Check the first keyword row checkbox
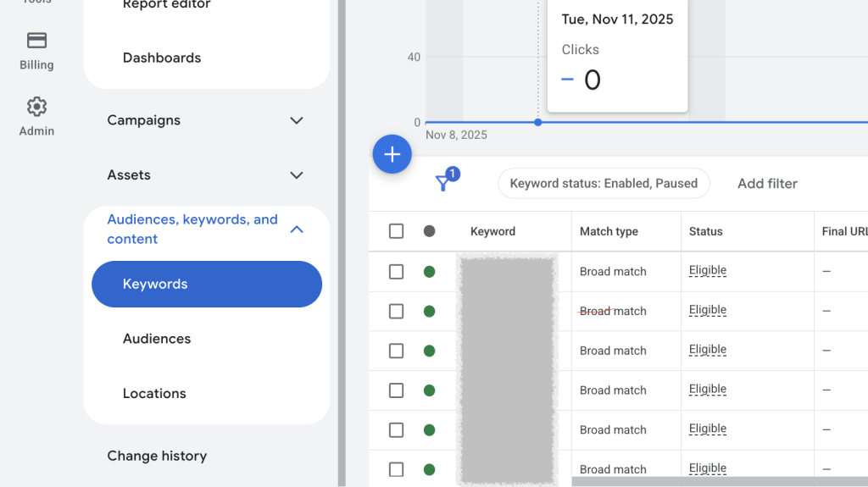This screenshot has width=868, height=487. click(396, 272)
